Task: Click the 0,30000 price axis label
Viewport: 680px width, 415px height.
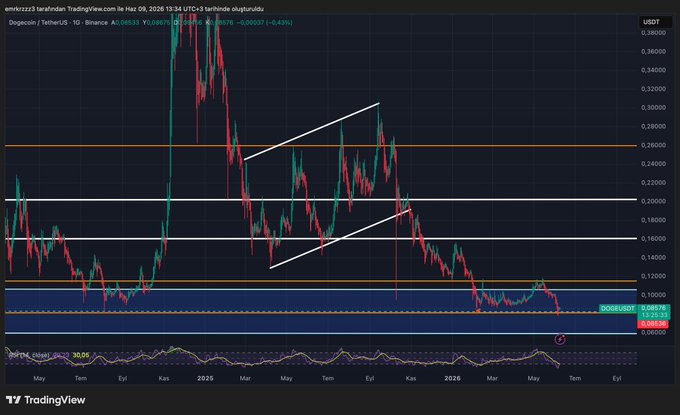Action: pyautogui.click(x=653, y=108)
